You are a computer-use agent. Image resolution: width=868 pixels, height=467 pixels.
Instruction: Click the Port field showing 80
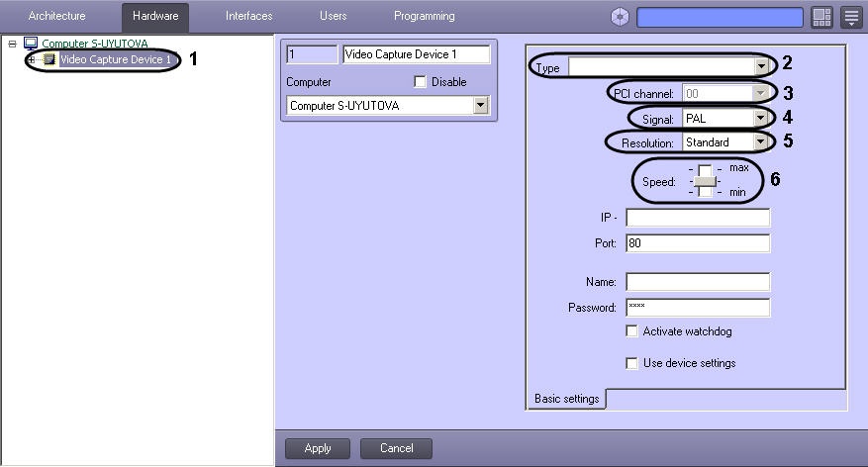698,243
